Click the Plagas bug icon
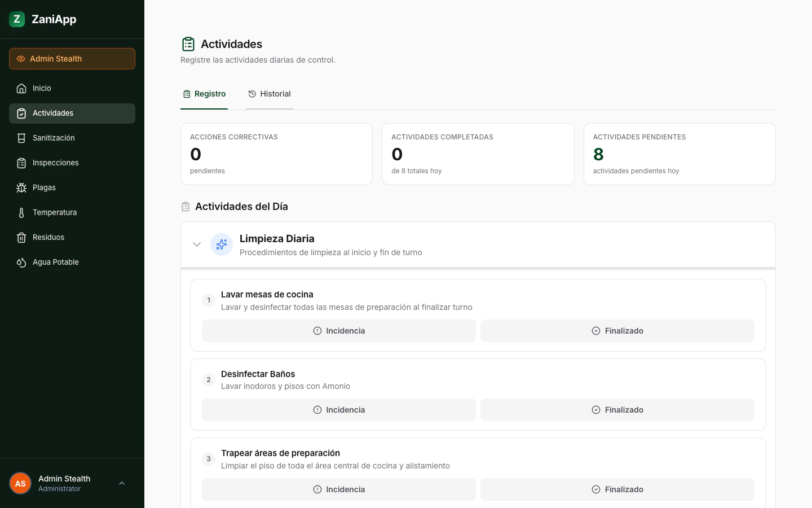The width and height of the screenshot is (812, 508). coord(21,187)
